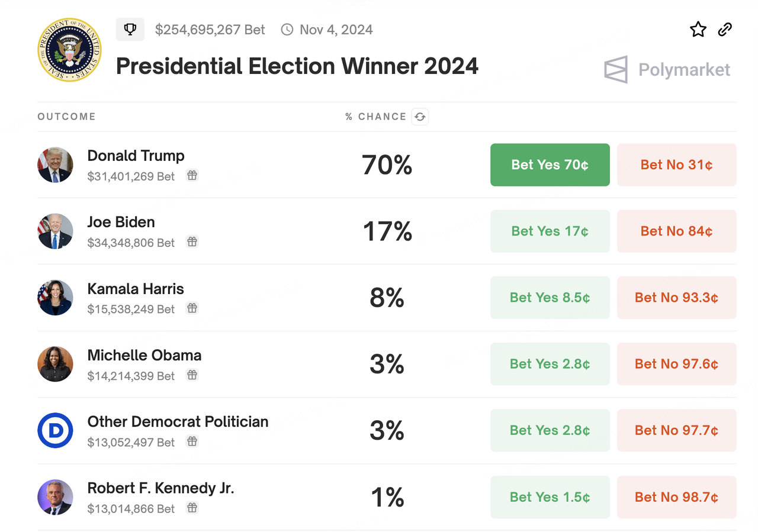This screenshot has width=758, height=532.
Task: Click the trophy icon badge
Action: 130,30
